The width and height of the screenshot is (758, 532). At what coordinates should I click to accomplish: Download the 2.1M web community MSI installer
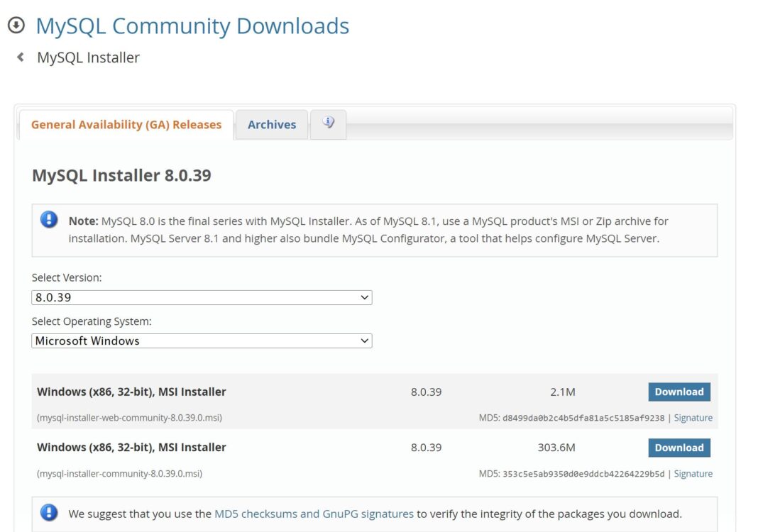click(x=679, y=392)
